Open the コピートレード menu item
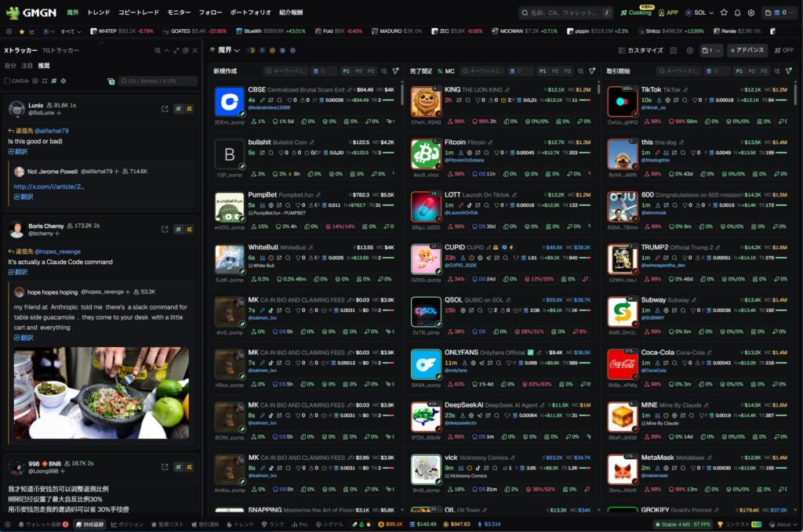The width and height of the screenshot is (803, 532). 138,13
